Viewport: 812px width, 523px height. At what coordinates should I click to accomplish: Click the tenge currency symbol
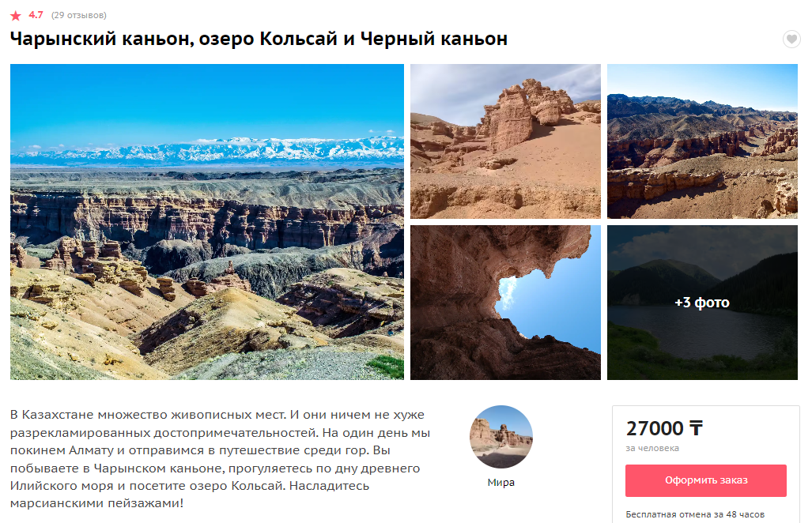pos(696,428)
